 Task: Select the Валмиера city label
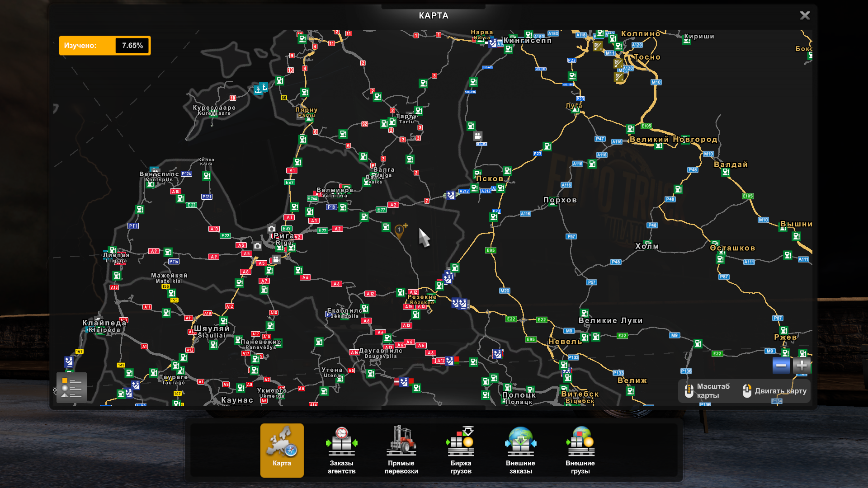coord(335,190)
